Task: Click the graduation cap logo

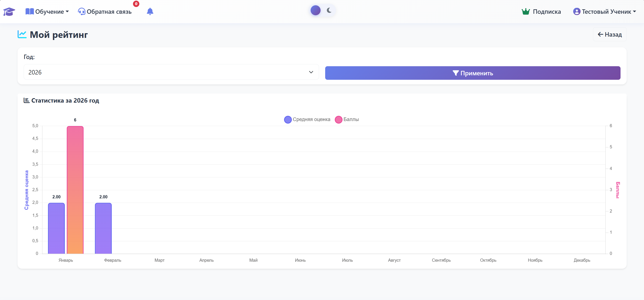Action: [x=9, y=11]
